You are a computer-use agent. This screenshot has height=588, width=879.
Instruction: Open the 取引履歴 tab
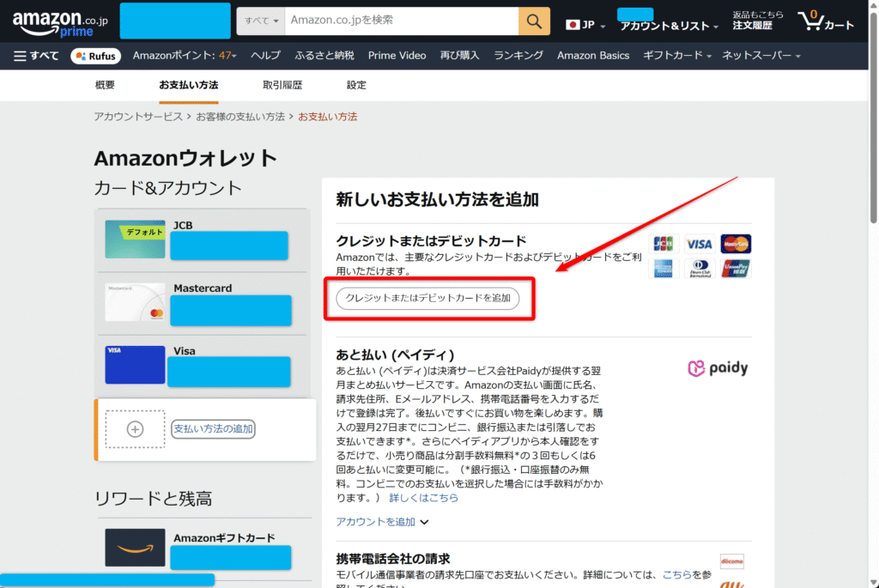click(282, 85)
